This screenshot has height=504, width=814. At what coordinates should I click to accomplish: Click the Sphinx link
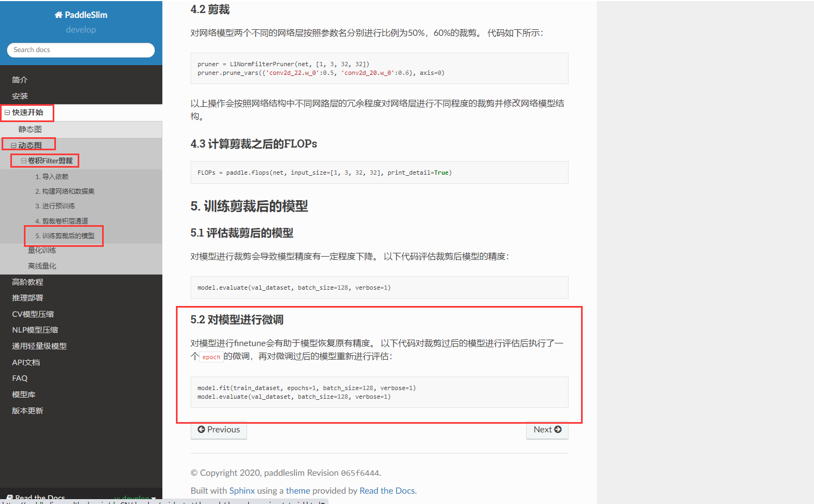click(x=242, y=491)
